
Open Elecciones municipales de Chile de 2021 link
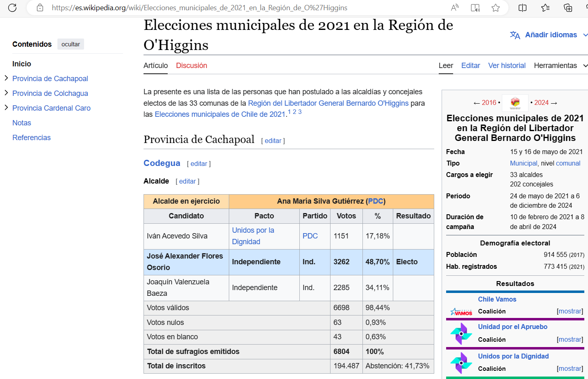[220, 114]
